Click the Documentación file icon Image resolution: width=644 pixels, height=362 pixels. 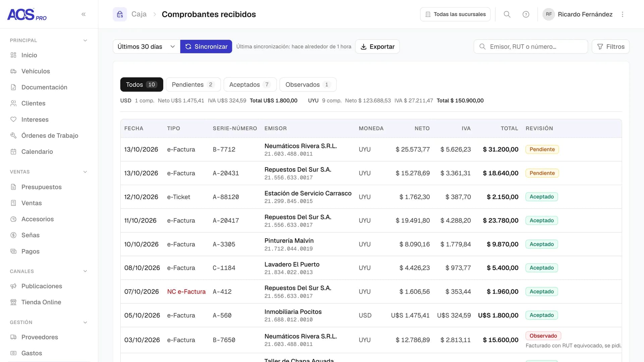13,87
